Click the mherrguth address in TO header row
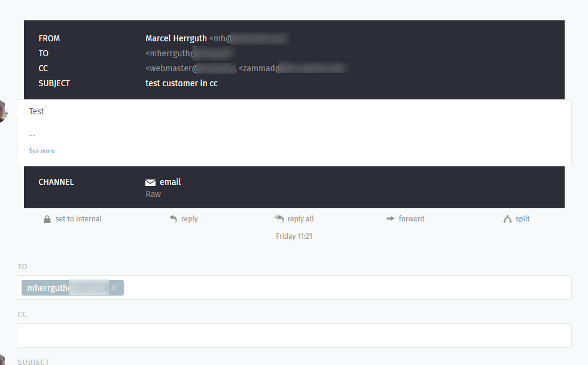 pyautogui.click(x=190, y=53)
